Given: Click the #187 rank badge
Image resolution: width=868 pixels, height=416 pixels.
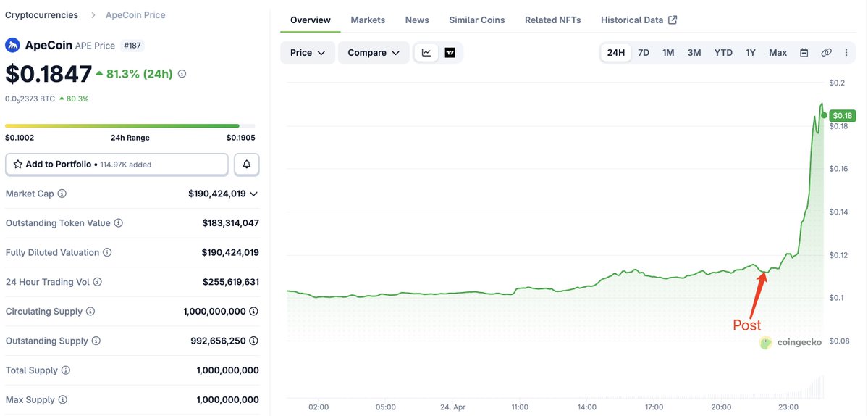Looking at the screenshot, I should coord(132,46).
